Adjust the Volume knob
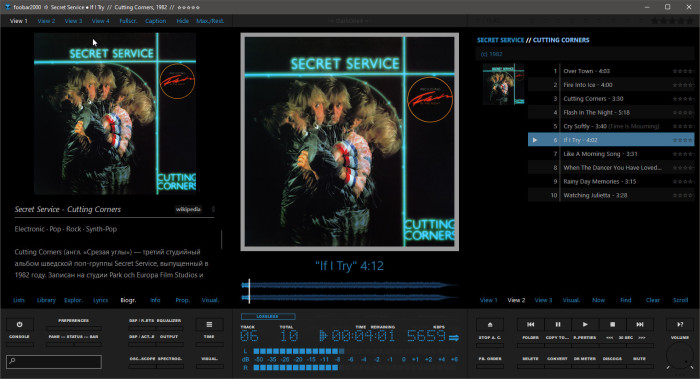 point(679,356)
